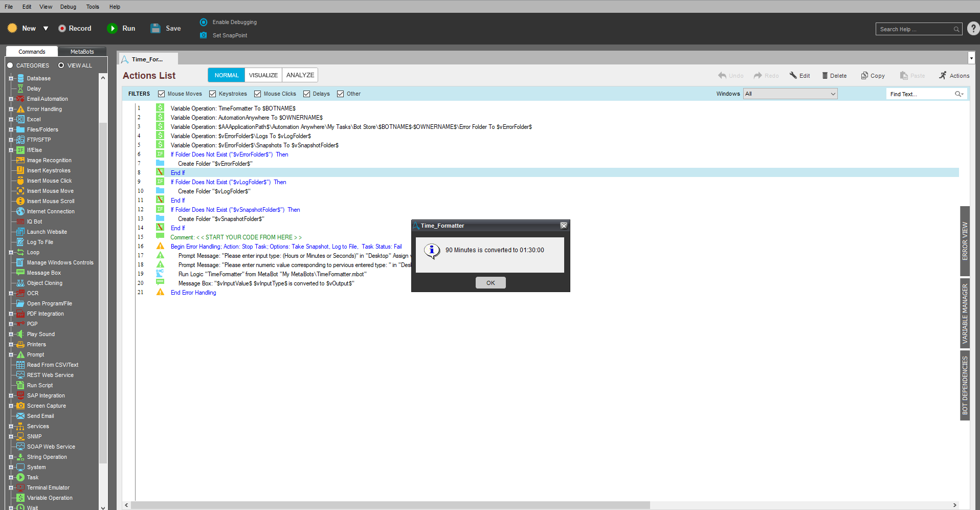Expand the String Operation category node

pyautogui.click(x=11, y=457)
